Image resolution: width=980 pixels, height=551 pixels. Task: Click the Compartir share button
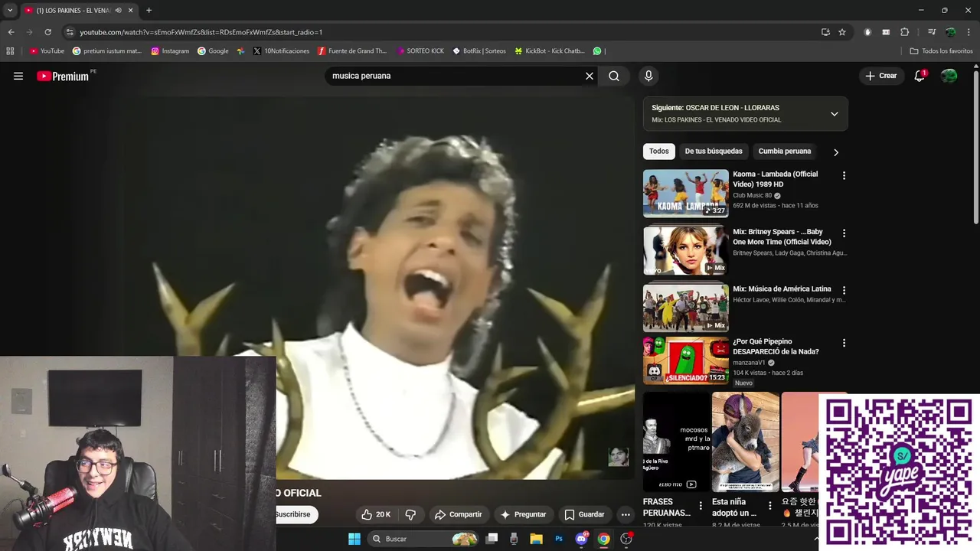coord(458,514)
